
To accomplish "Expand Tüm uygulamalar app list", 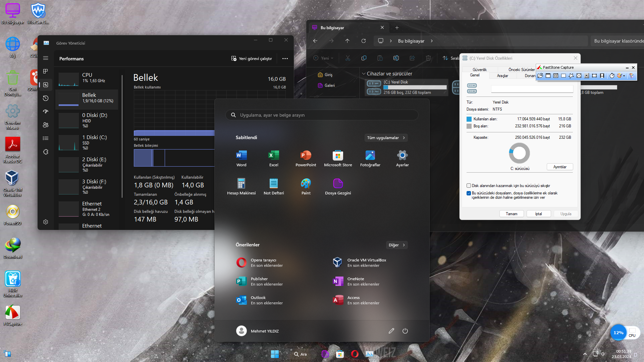I will point(386,138).
